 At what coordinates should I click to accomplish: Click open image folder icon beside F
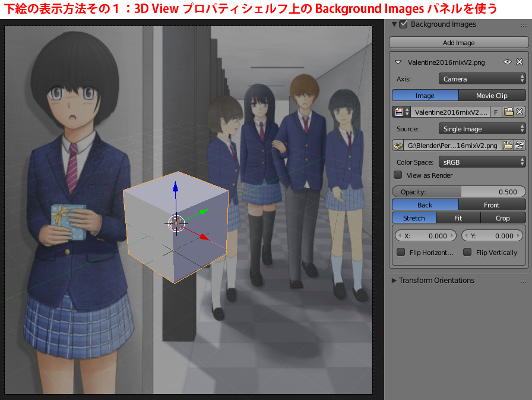508,112
